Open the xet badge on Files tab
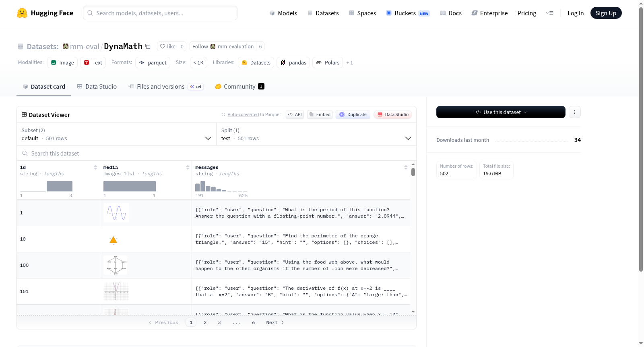 click(x=196, y=87)
